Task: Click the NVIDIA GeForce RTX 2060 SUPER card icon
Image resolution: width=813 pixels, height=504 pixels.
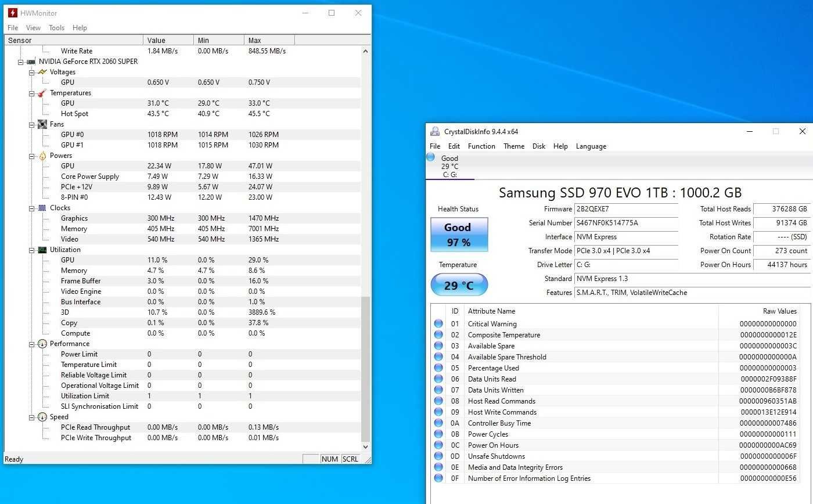Action: click(31, 62)
